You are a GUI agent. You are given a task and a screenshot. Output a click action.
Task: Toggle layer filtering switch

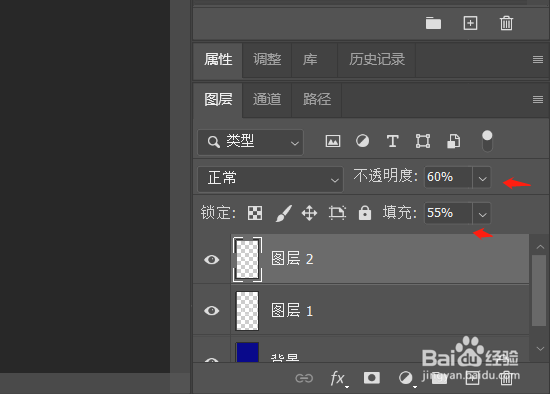pos(487,141)
